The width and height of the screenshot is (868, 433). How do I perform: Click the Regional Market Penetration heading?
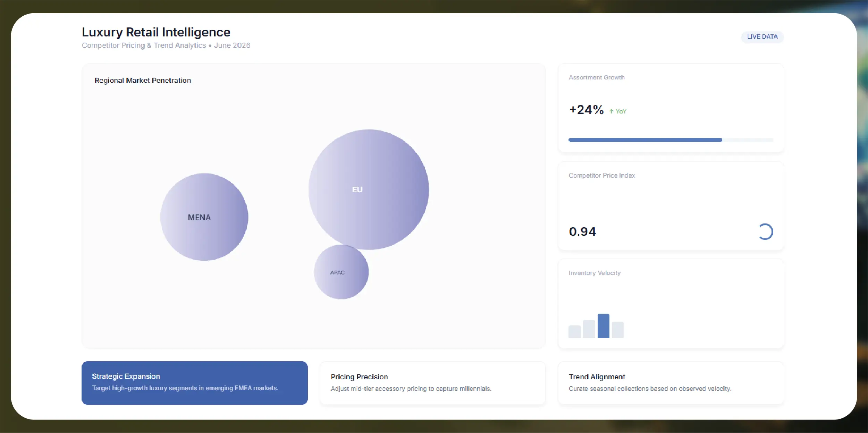143,80
